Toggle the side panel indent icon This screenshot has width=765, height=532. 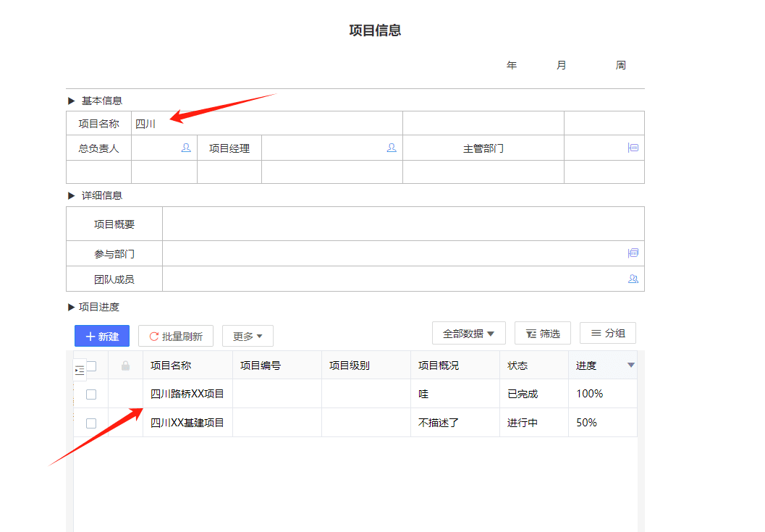[80, 371]
